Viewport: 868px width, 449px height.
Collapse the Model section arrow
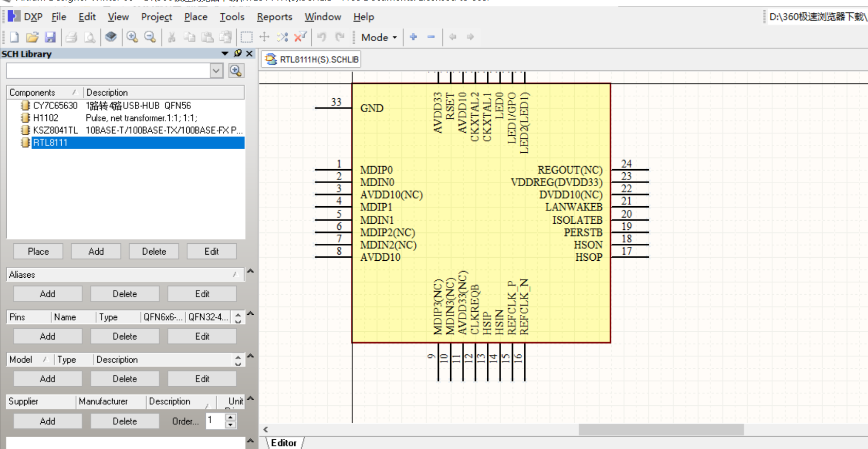[x=251, y=356]
